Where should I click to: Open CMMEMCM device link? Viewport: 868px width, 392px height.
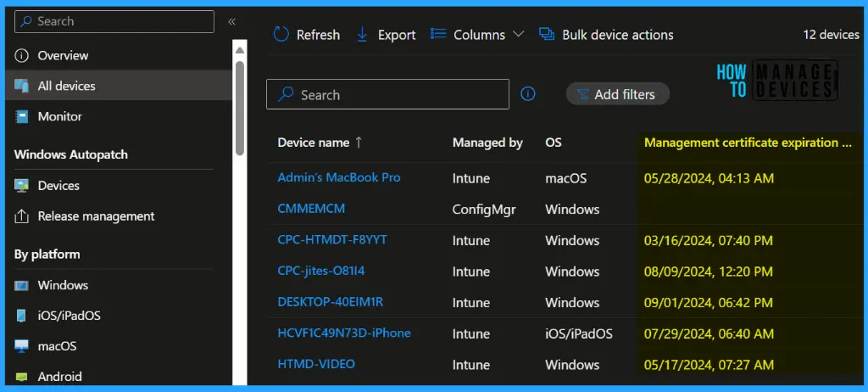coord(311,209)
